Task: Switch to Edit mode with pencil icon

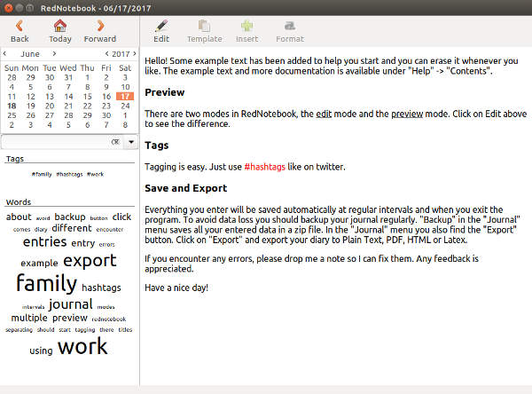Action: pyautogui.click(x=161, y=31)
